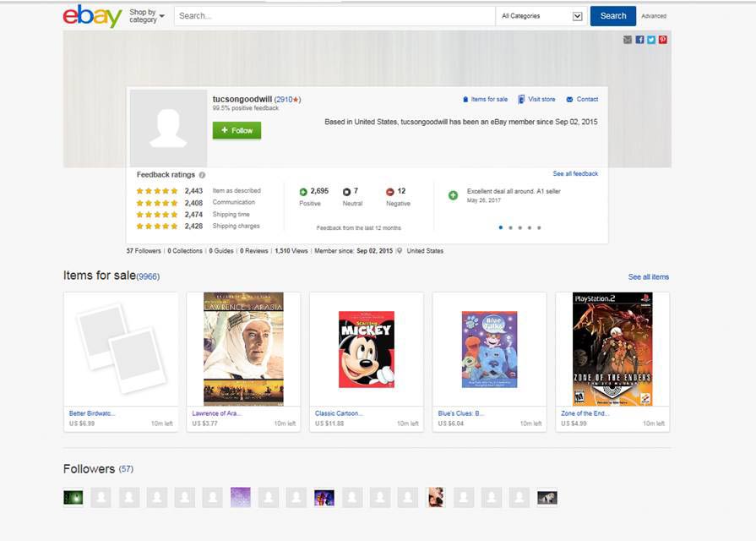
Task: Open the Items for sale link
Action: pos(489,100)
